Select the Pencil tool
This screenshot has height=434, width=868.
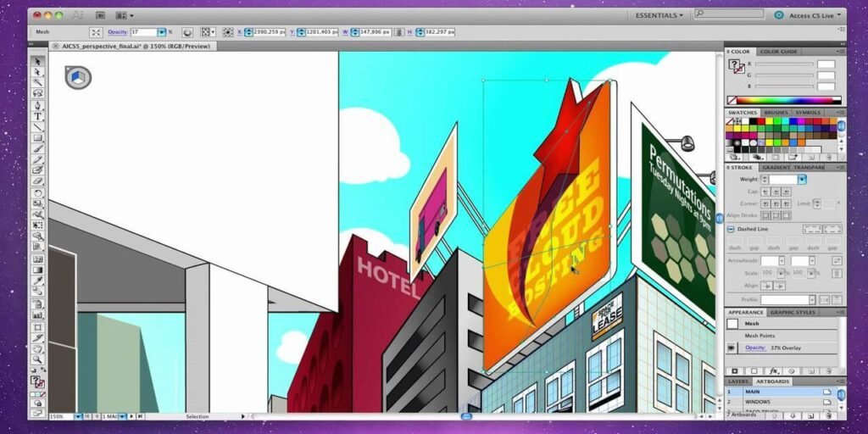pos(37,159)
